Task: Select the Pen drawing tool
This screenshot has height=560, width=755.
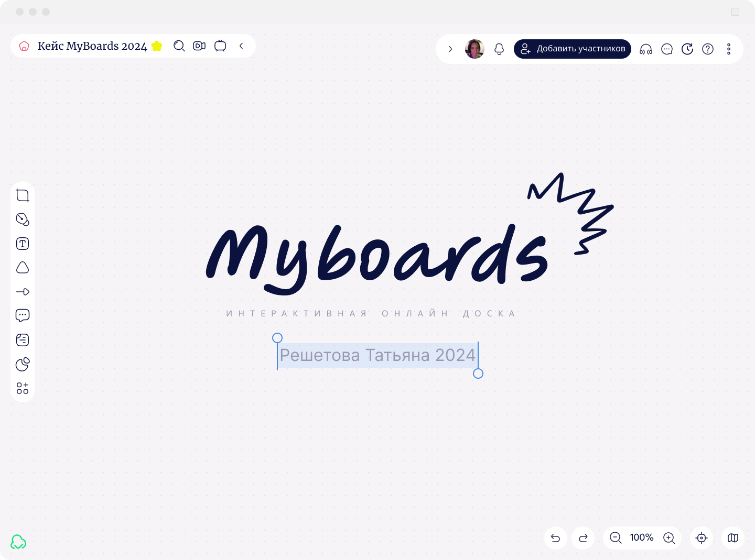Action: coord(23,219)
